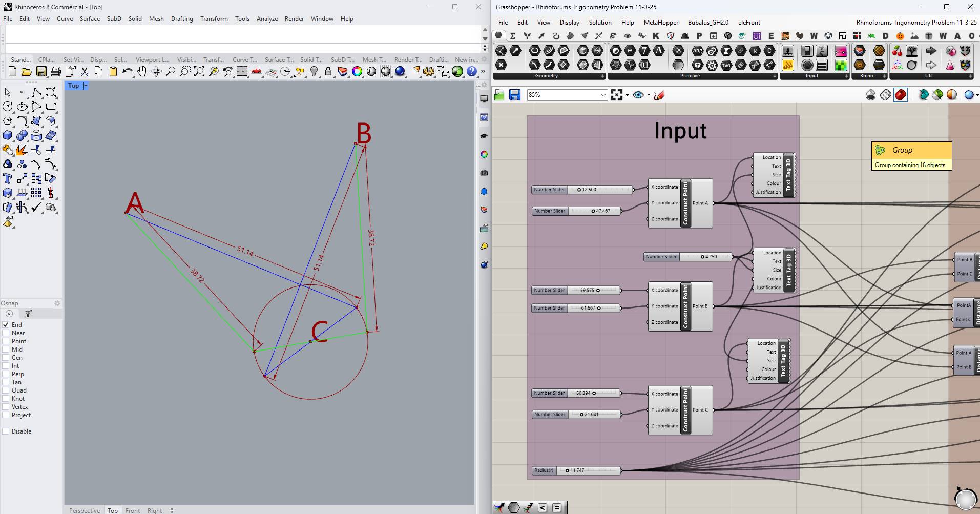Expand the Primitive panel in Grasshopper ribbon
The height and width of the screenshot is (514, 980).
(775, 76)
